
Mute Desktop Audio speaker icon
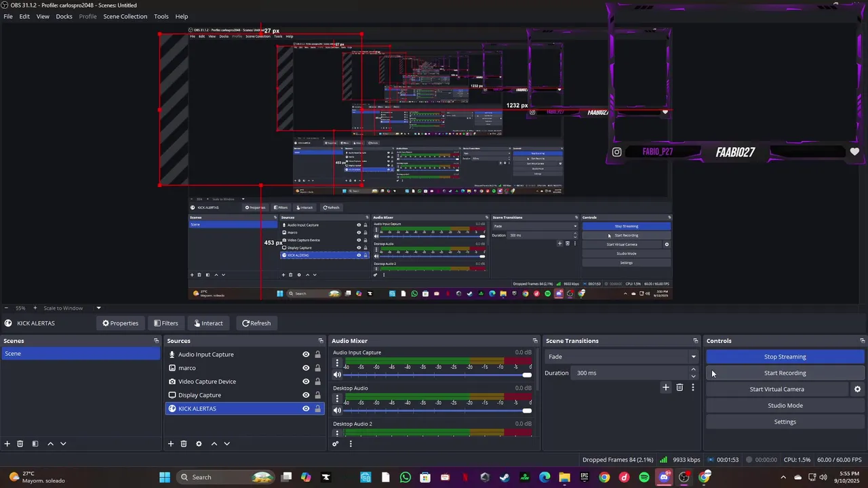click(x=337, y=411)
